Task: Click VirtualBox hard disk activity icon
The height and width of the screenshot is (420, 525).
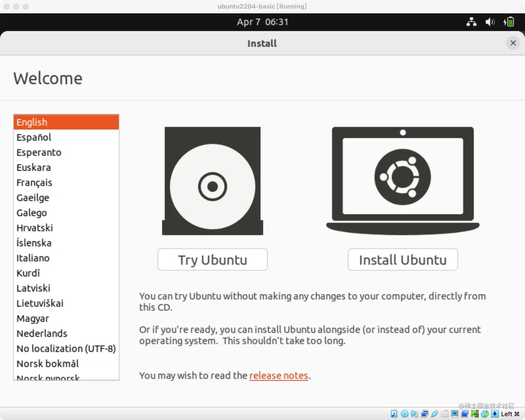Action: click(x=394, y=414)
